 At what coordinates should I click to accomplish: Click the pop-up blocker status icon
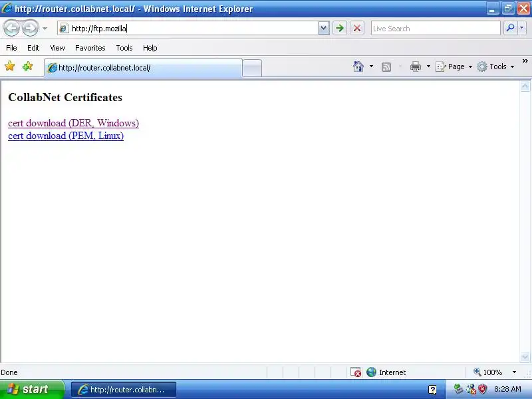(x=356, y=372)
